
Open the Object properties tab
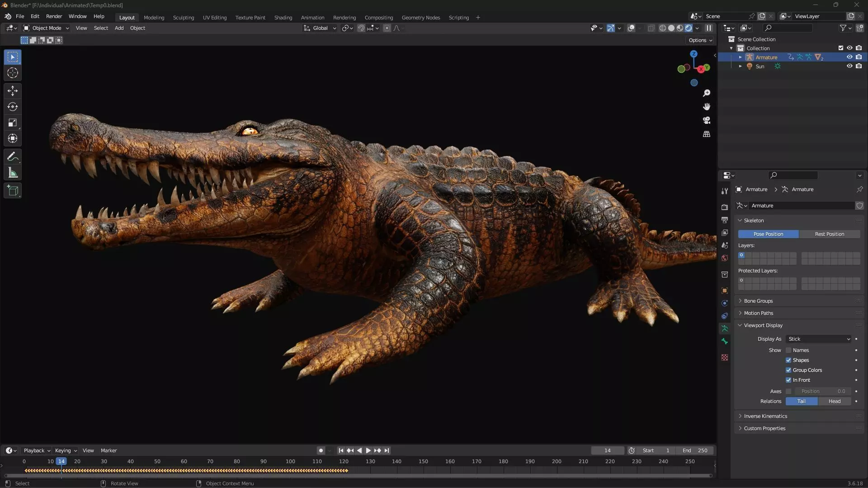coord(725,291)
